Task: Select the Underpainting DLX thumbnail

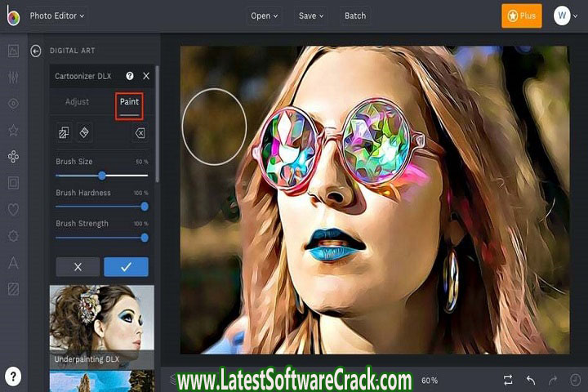Action: (101, 327)
